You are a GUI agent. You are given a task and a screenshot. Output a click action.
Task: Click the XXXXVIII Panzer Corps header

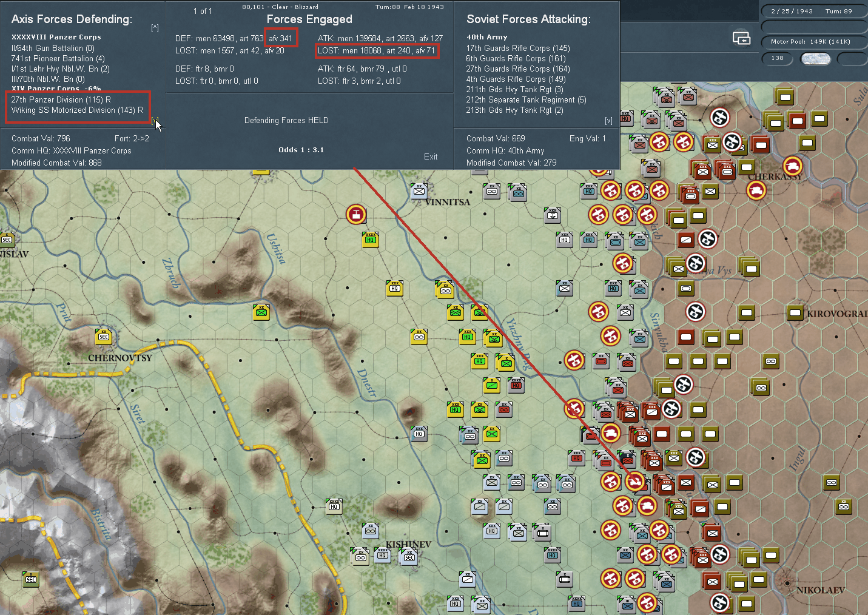(x=56, y=37)
